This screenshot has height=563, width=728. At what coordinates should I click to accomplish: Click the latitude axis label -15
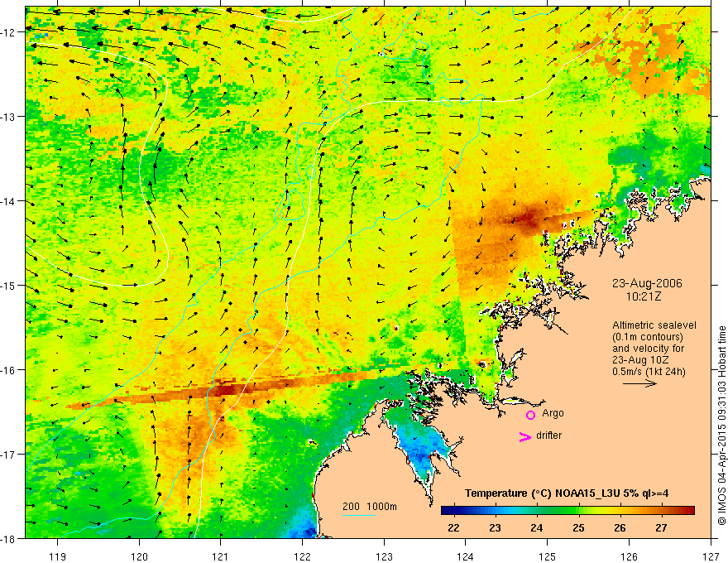(10, 286)
